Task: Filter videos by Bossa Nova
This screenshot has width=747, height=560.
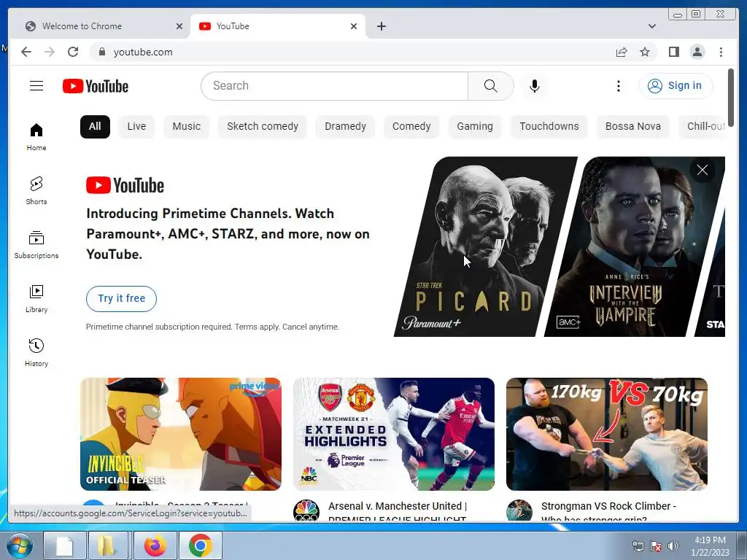Action: point(632,127)
